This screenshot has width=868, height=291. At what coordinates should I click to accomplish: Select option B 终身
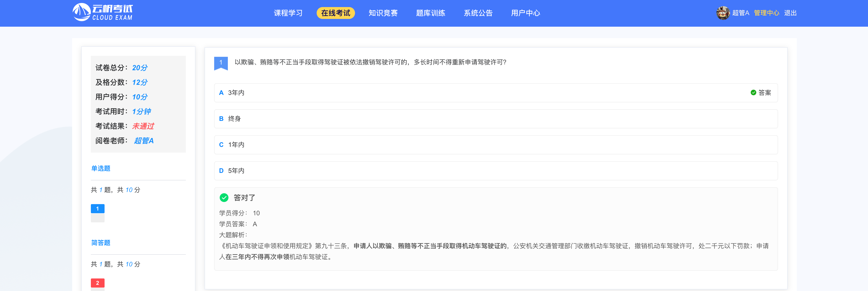point(496,119)
